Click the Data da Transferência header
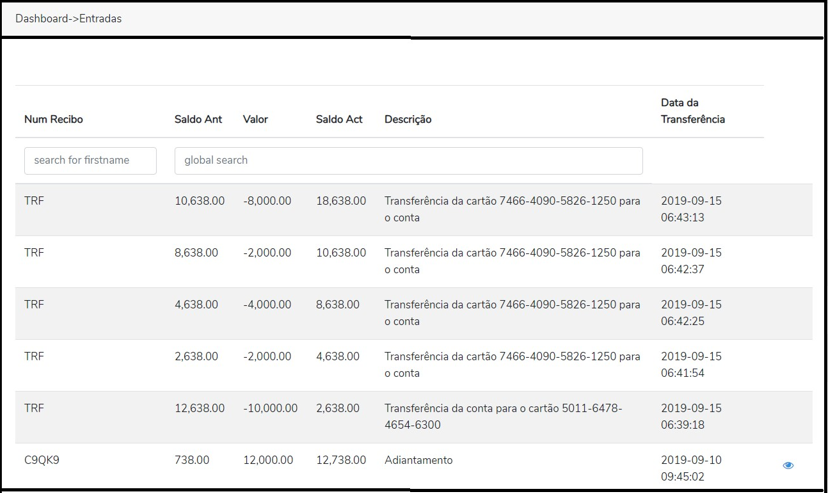This screenshot has width=828, height=493. point(693,111)
